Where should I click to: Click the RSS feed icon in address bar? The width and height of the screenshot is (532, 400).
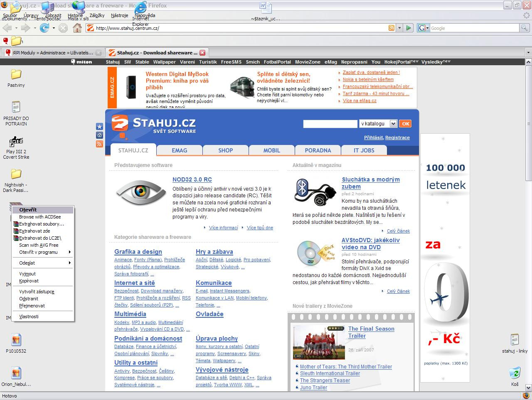coord(392,28)
